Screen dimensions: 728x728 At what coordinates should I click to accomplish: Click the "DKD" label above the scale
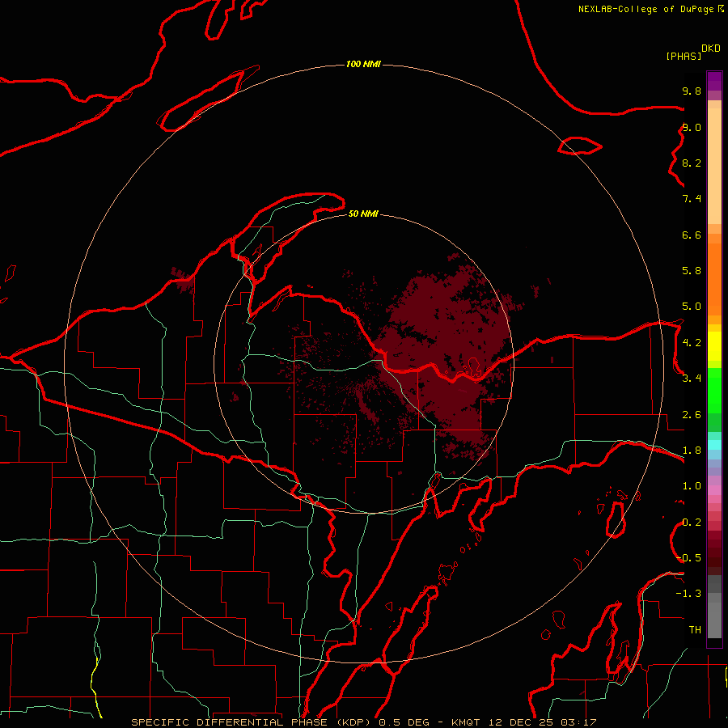tap(711, 49)
